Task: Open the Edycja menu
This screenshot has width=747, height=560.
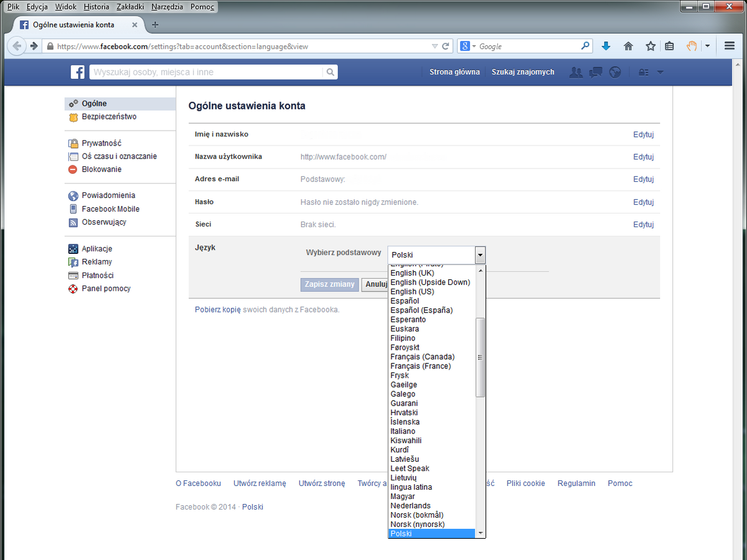Action: click(37, 7)
